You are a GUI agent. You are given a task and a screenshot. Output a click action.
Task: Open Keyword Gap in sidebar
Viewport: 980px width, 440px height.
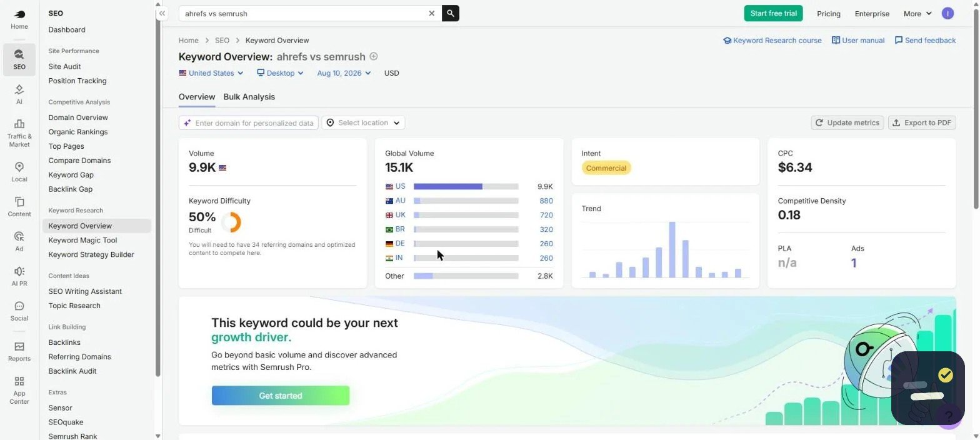click(x=71, y=175)
